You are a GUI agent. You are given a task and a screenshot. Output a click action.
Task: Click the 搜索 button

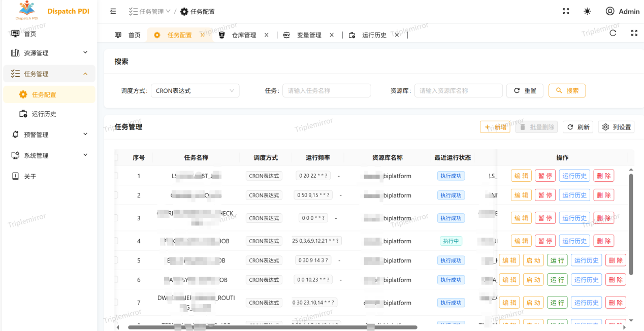pos(567,91)
